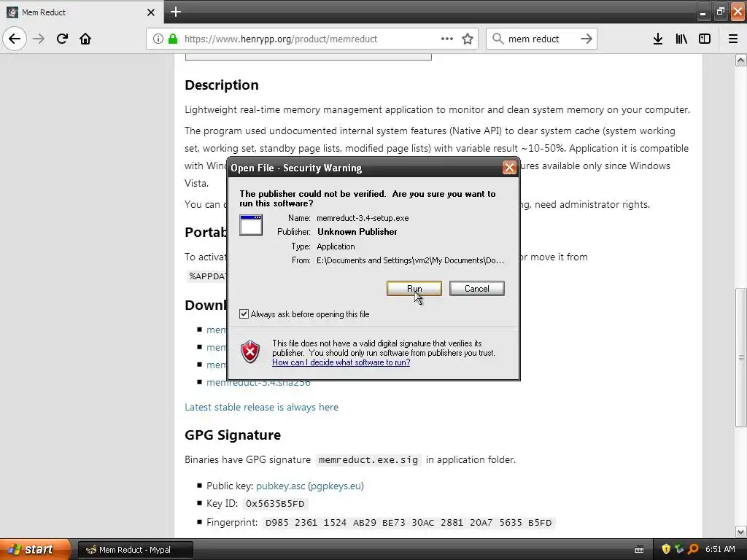The height and width of the screenshot is (560, 747).
Task: Submit the search with arrow button
Action: (587, 39)
